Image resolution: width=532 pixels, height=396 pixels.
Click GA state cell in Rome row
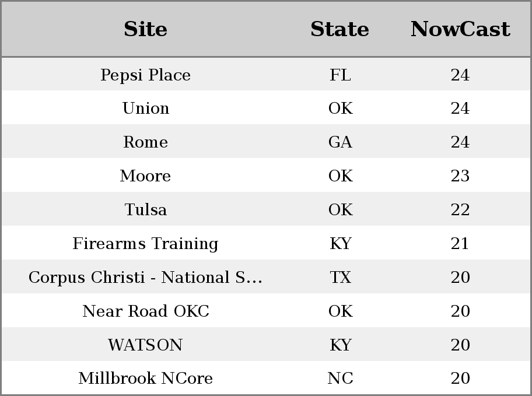click(x=340, y=142)
